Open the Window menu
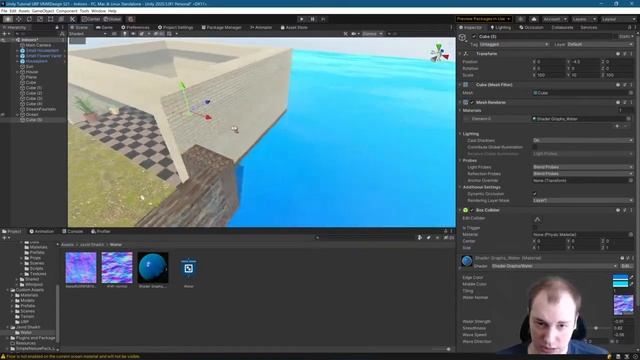Image resolution: width=640 pixels, height=360 pixels. pyautogui.click(x=98, y=11)
